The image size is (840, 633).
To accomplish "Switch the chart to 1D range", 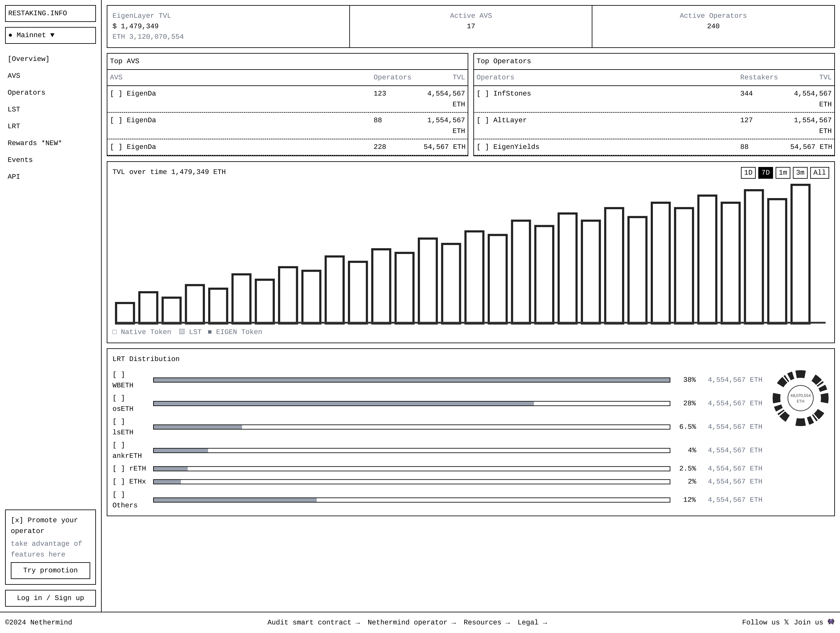I will [748, 173].
